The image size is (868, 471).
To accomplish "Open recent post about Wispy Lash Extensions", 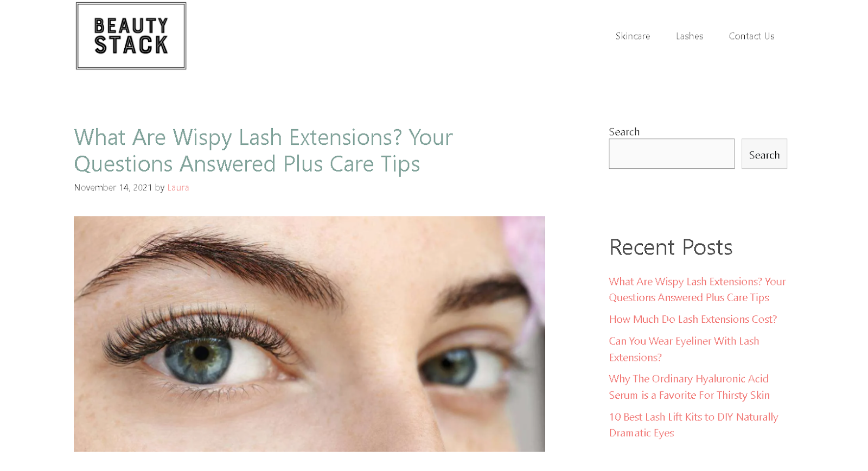I will point(697,289).
